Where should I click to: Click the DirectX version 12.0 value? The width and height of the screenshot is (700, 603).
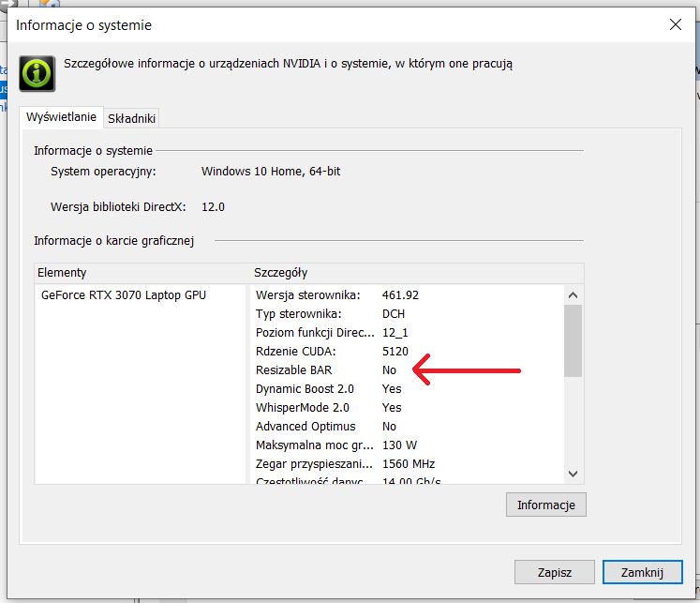point(213,207)
